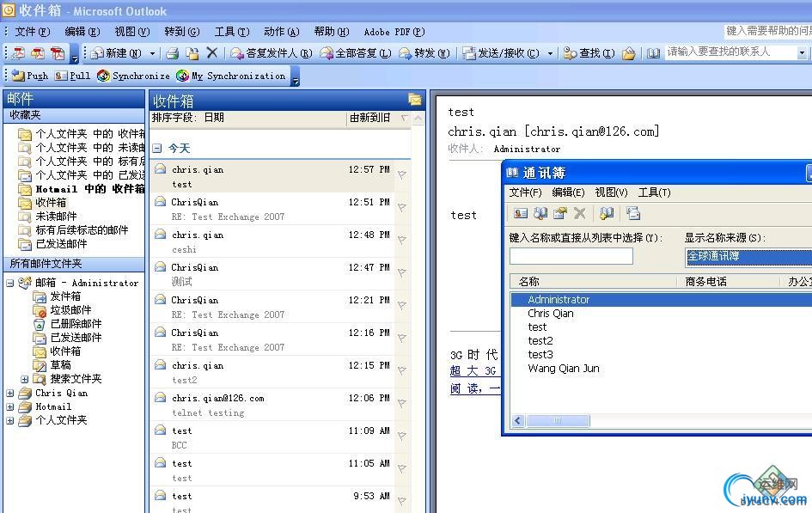Click the new message icon in 通讯簿 toolbar
The image size is (812, 513).
point(632,213)
